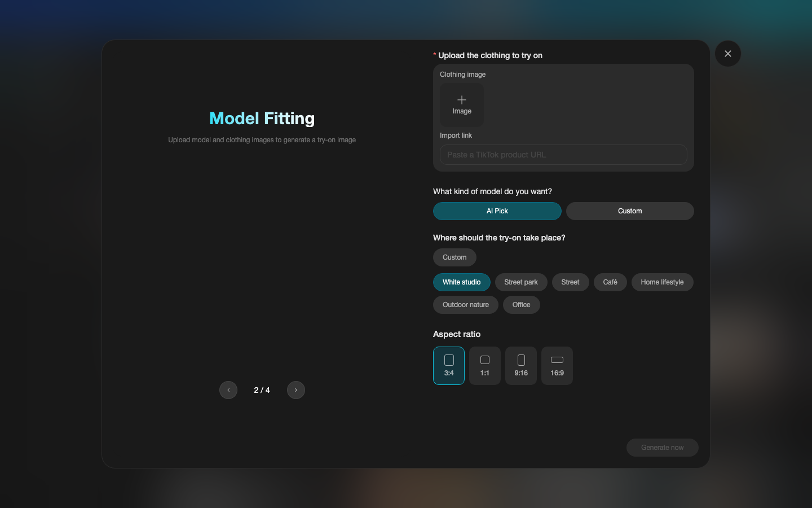Click 'Where should the try-on take place?' text
Image resolution: width=812 pixels, height=508 pixels.
(499, 238)
